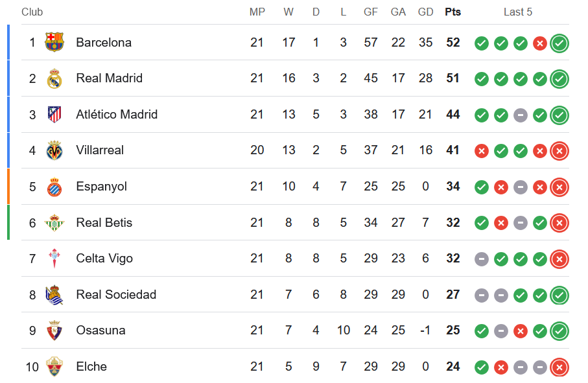The height and width of the screenshot is (383, 588).
Task: Click the Real Madrid club crest
Action: [54, 78]
